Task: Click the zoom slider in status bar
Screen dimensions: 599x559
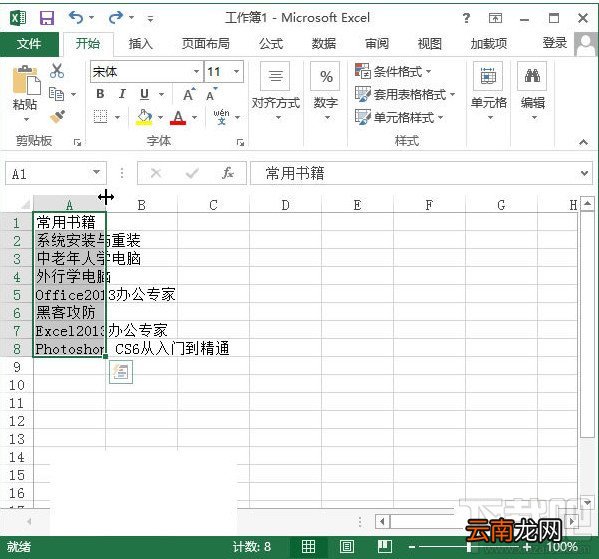Action: 469,547
